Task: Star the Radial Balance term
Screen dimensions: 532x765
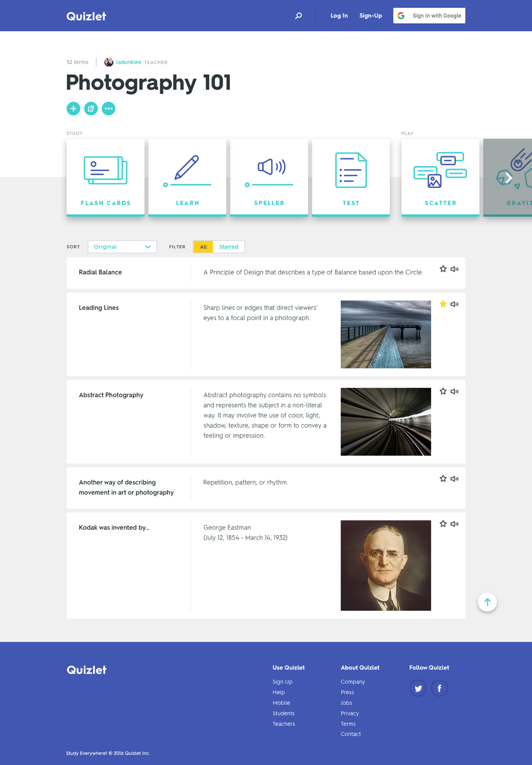Action: pos(443,269)
